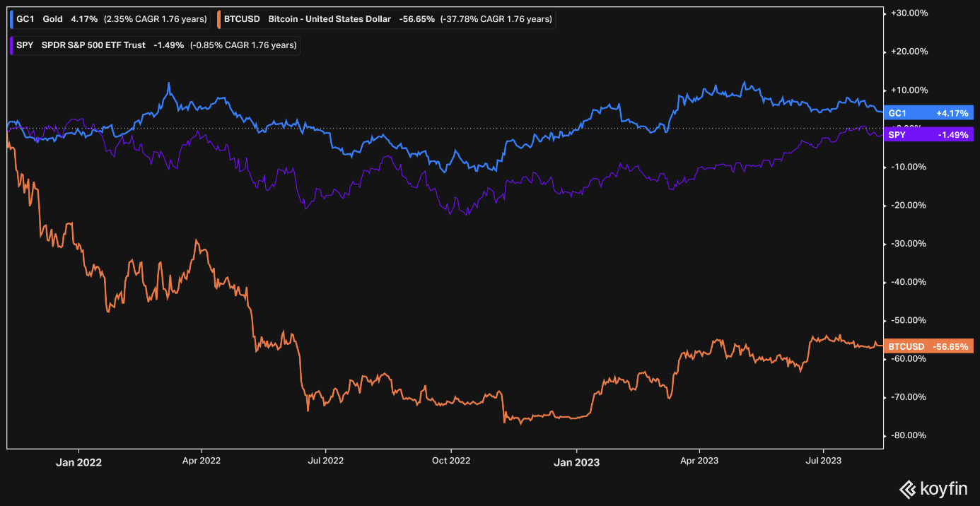Click the purple SPY color bar in legend
This screenshot has height=506, width=980.
pyautogui.click(x=12, y=45)
